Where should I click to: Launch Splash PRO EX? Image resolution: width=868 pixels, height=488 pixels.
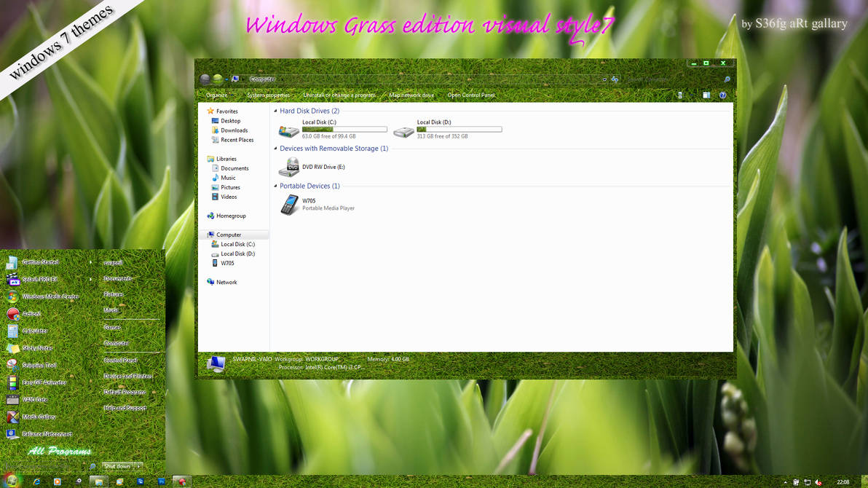40,279
